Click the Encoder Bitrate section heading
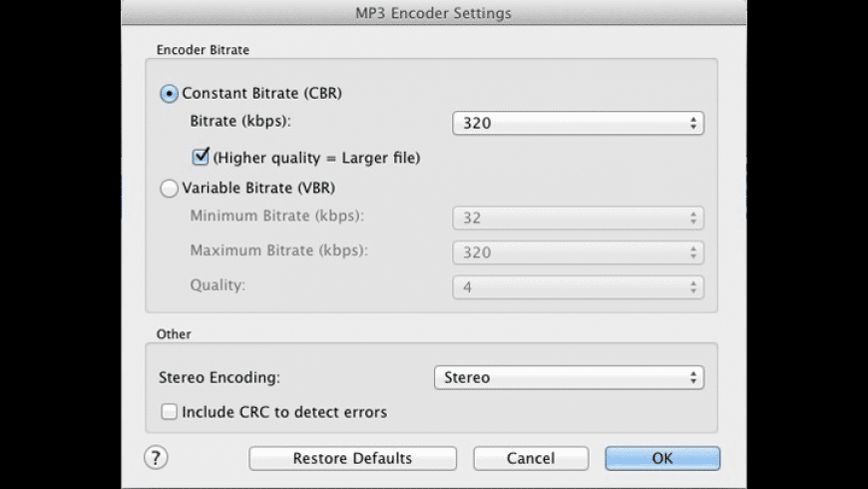The width and height of the screenshot is (868, 489). 204,48
